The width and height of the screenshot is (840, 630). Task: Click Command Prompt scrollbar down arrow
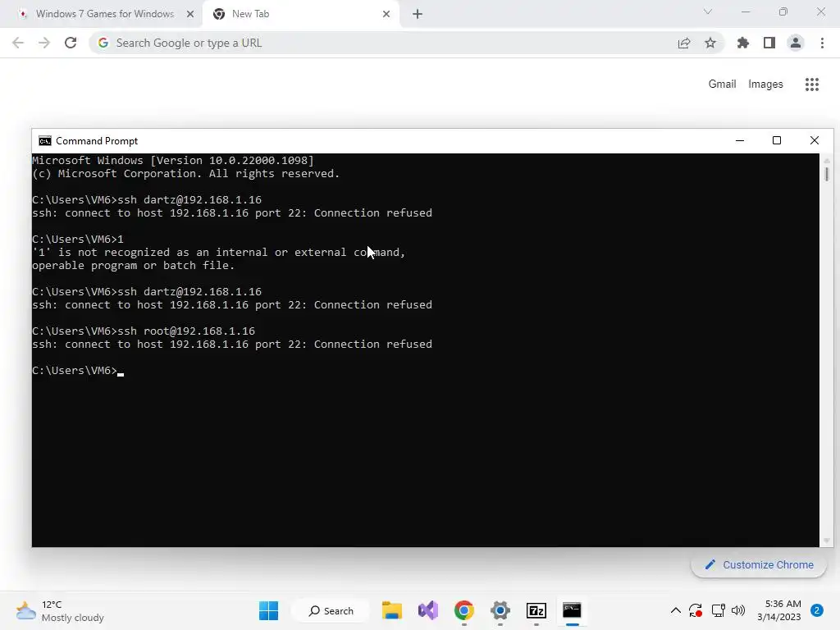(827, 541)
